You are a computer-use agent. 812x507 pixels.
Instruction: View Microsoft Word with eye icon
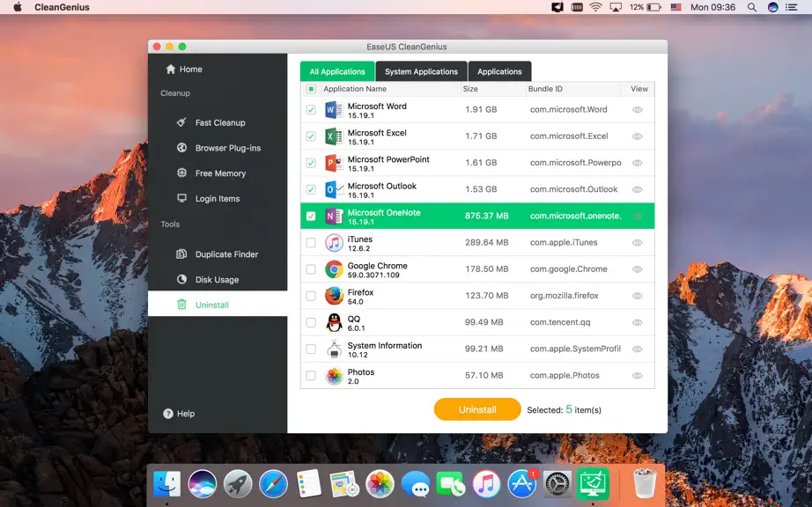638,110
